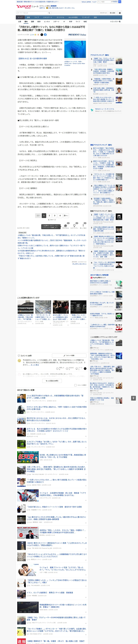Viewport: 138px width, 644px height.
Task: Click the web search magnifier button
Action: coord(120,2)
